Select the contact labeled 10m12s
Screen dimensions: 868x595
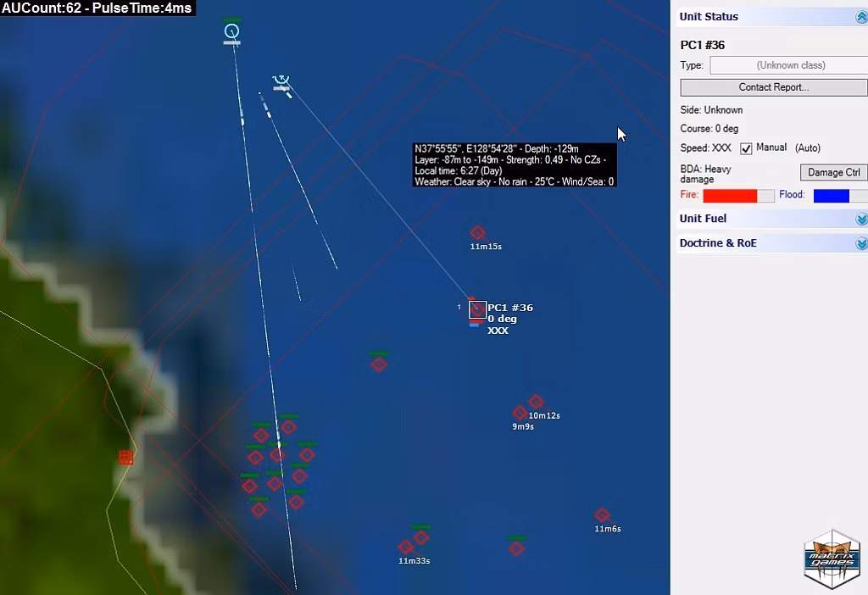(536, 401)
